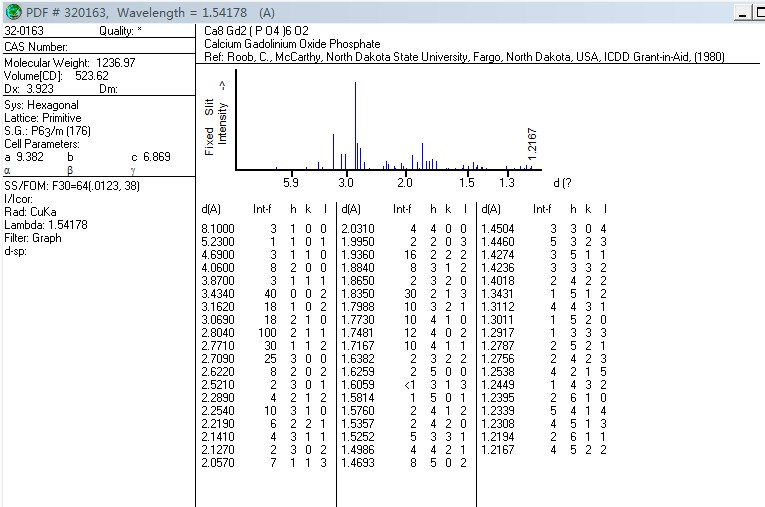The width and height of the screenshot is (765, 507).
Task: Select space group P63/m (176)
Action: pyautogui.click(x=47, y=131)
